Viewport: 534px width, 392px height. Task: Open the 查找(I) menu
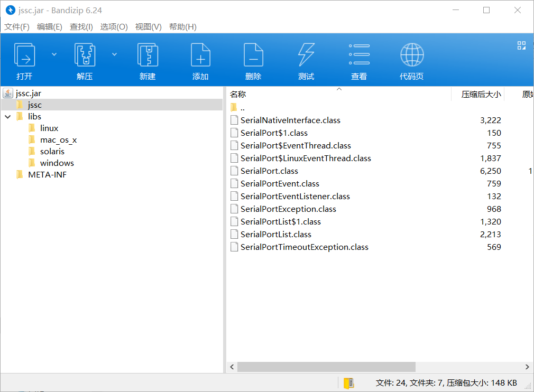click(x=81, y=27)
